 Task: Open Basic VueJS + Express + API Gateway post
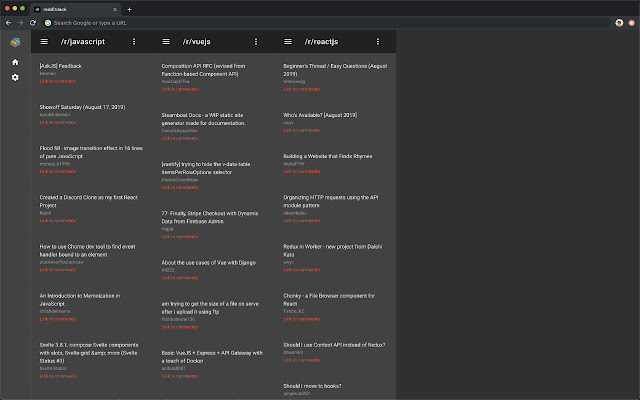(212, 357)
